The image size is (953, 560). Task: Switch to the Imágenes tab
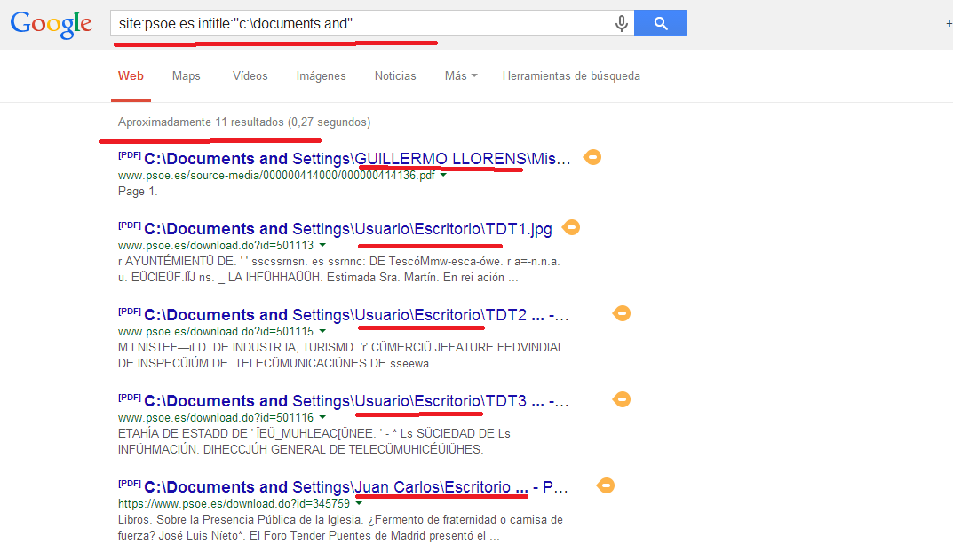pyautogui.click(x=321, y=76)
